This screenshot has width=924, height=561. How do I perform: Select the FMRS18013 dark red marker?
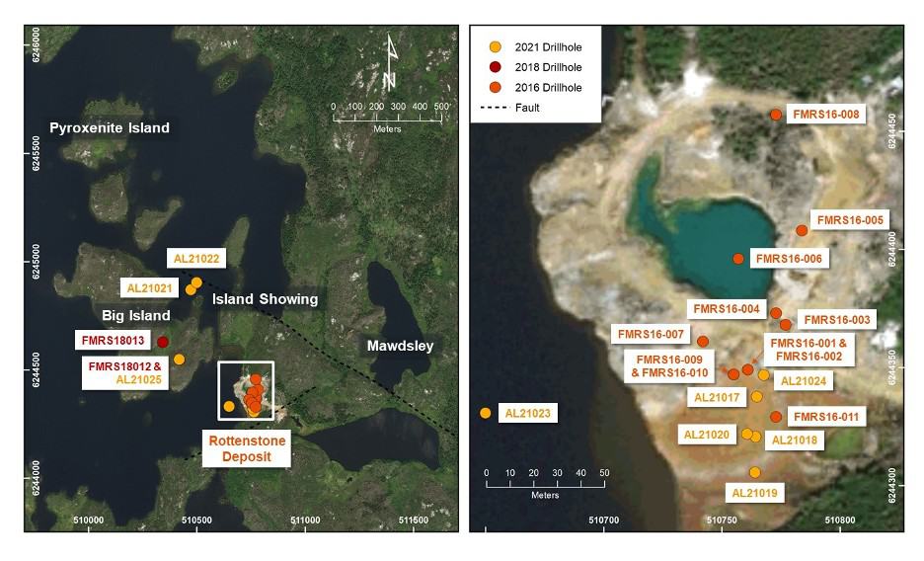(x=163, y=342)
